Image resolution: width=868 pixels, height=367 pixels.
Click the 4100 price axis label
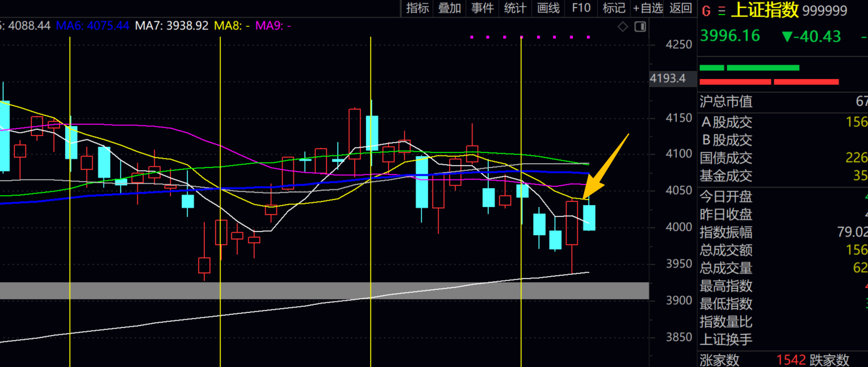pos(679,154)
